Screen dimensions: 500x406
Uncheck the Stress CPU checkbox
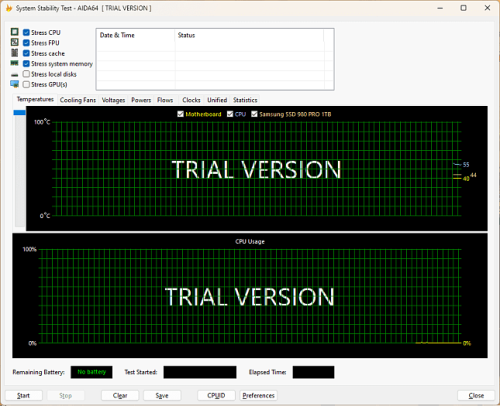pos(26,33)
